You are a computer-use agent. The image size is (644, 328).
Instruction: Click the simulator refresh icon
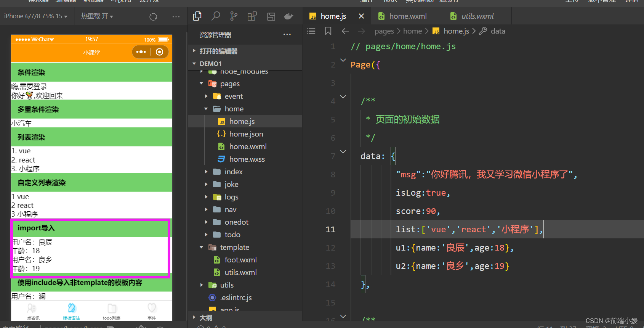pyautogui.click(x=153, y=17)
